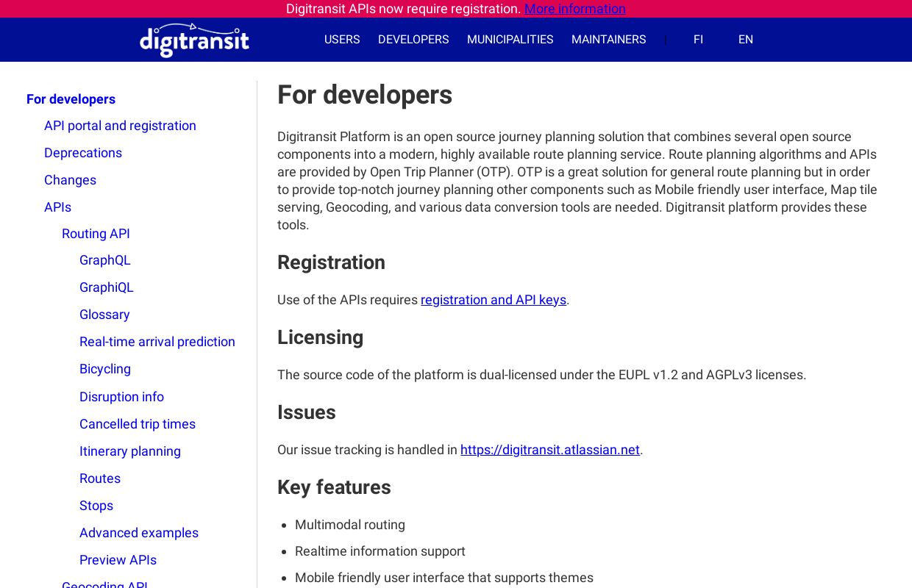Click the Mobile friendly user interface item

pyautogui.click(x=444, y=578)
